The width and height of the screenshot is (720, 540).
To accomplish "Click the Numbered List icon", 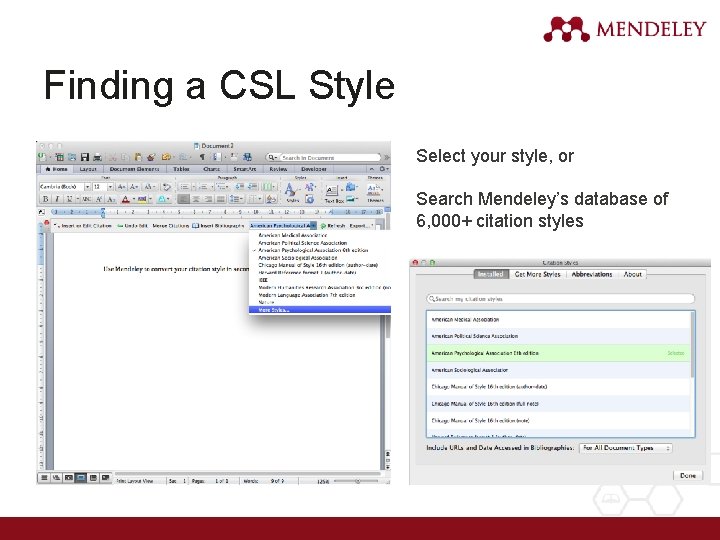I will 203,186.
